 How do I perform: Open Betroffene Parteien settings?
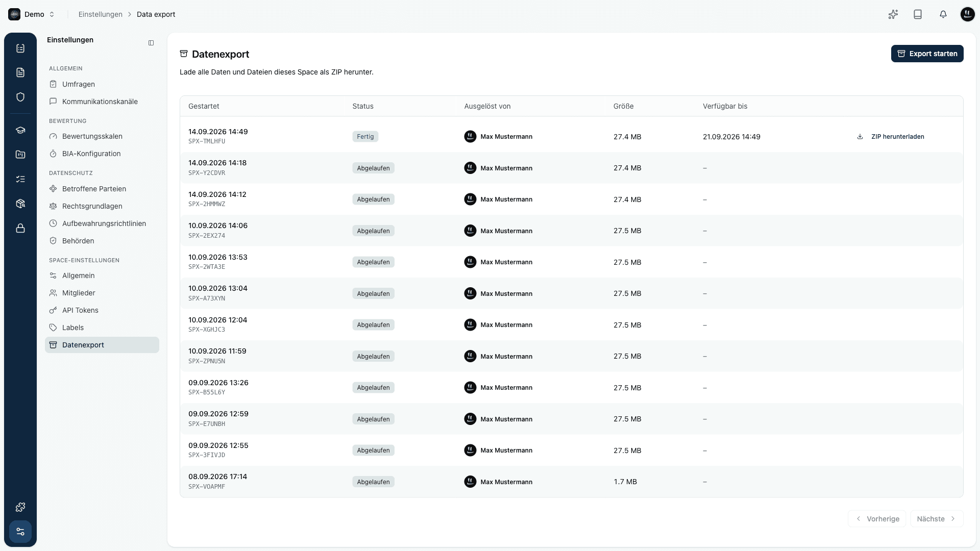[102, 189]
